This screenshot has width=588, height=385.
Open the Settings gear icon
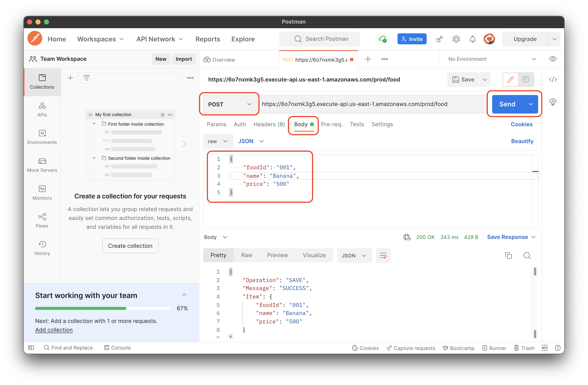pyautogui.click(x=456, y=39)
